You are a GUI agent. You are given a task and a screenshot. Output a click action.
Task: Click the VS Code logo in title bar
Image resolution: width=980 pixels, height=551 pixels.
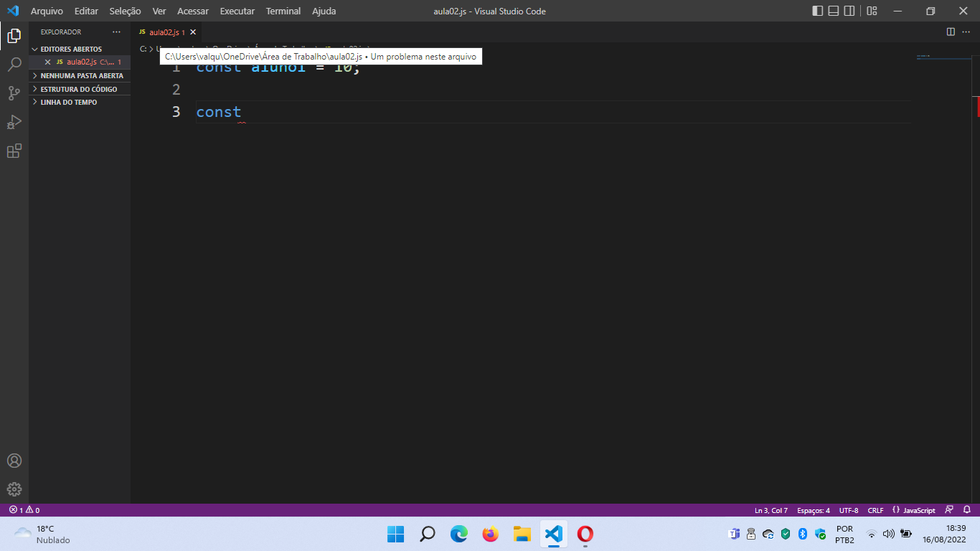(x=12, y=11)
